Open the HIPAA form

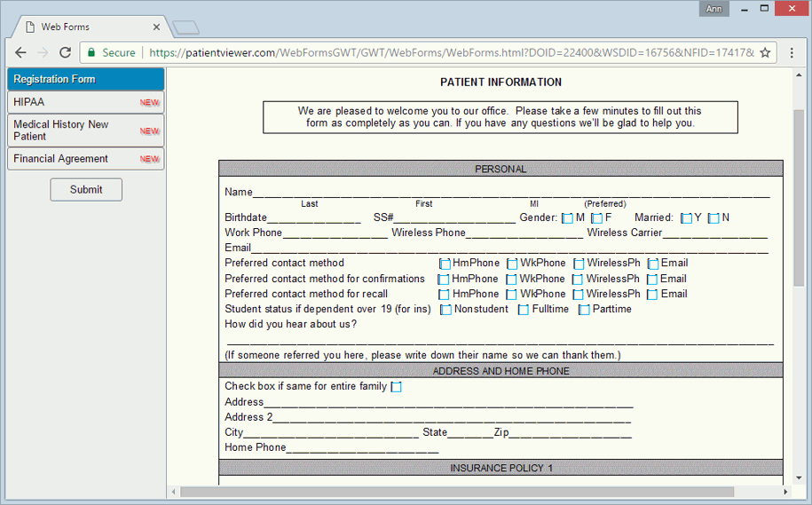tap(86, 102)
